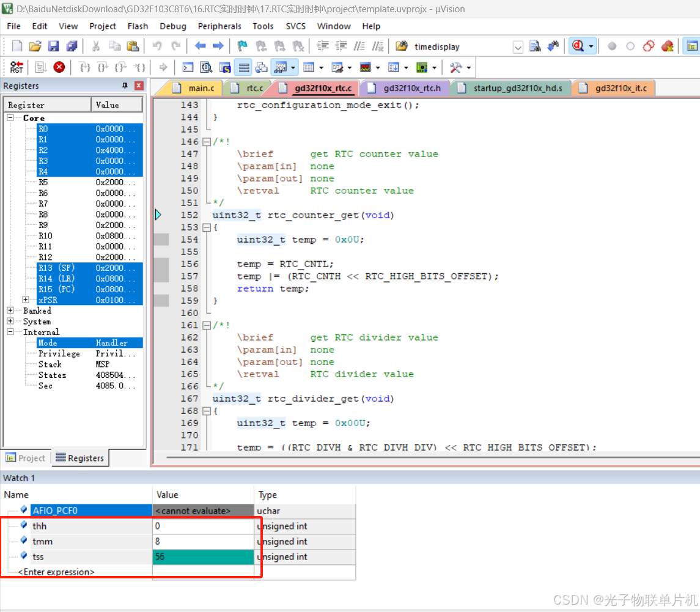Viewport: 700px width, 612px height.
Task: Open the Disassembly window icon
Action: (206, 67)
